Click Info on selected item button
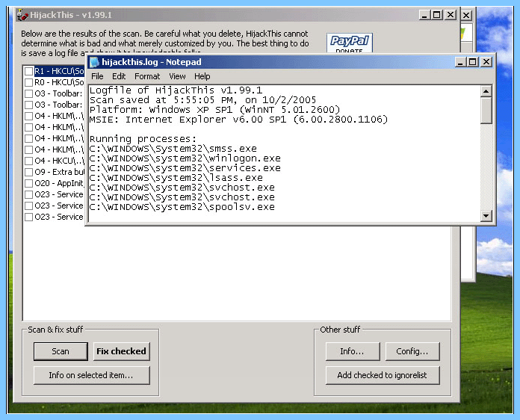 [x=92, y=375]
